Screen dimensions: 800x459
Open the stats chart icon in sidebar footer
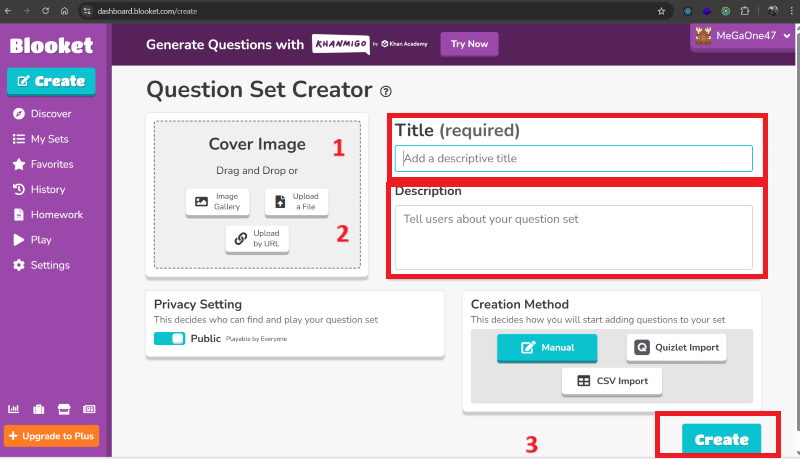point(13,409)
